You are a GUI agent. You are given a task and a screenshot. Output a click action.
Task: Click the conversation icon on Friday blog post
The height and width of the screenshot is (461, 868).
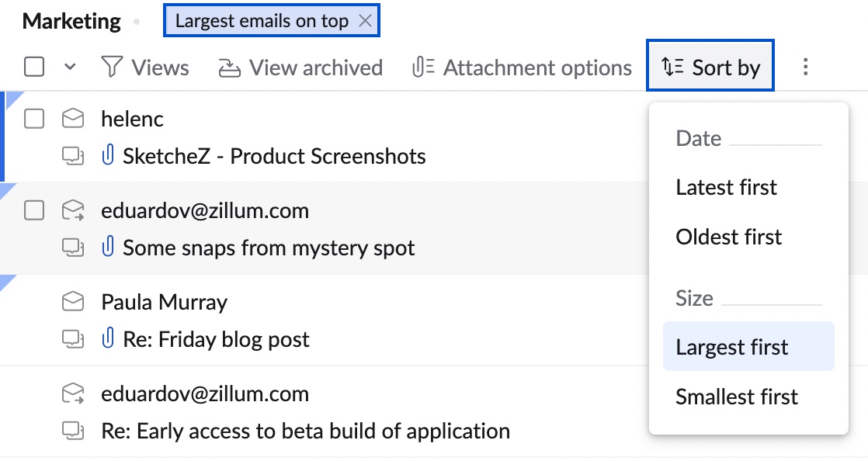[x=73, y=340]
